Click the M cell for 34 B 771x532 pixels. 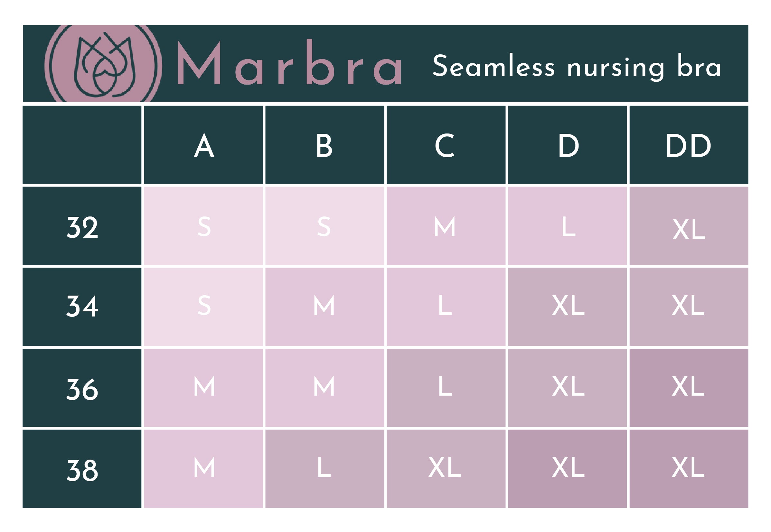pos(324,306)
